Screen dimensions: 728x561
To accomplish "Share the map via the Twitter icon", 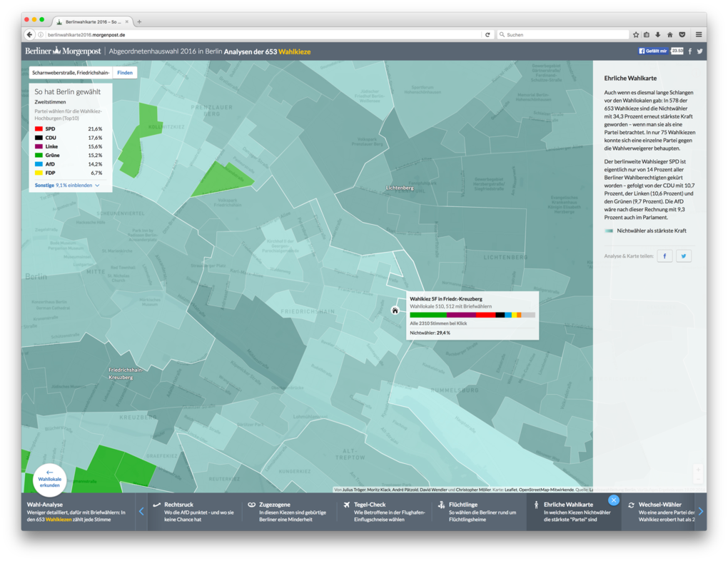I will tap(683, 256).
